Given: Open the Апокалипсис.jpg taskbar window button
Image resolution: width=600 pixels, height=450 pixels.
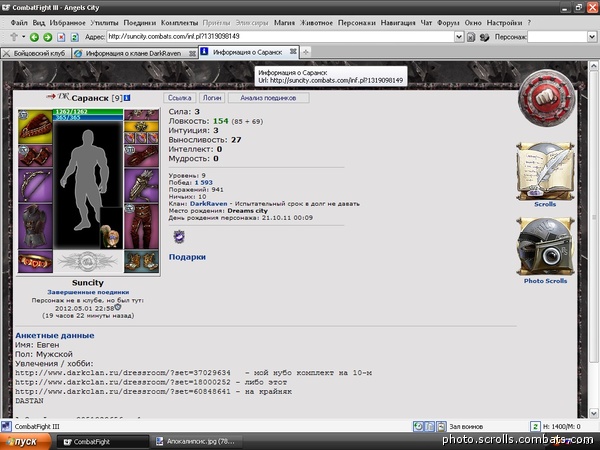Looking at the screenshot, I should pos(197,442).
